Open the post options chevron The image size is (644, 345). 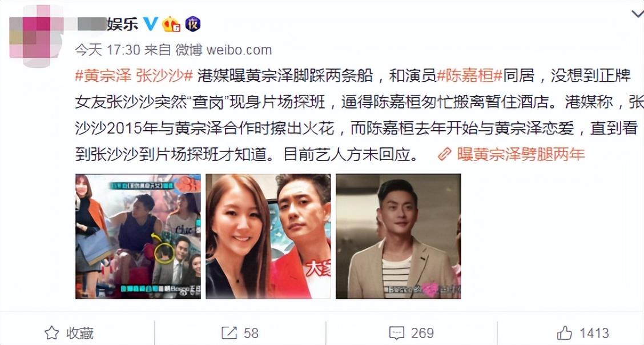[x=637, y=15]
